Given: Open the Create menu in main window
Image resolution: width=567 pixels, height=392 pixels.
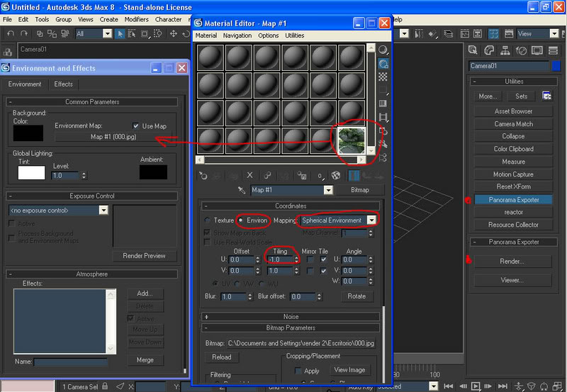Looking at the screenshot, I should pos(109,20).
